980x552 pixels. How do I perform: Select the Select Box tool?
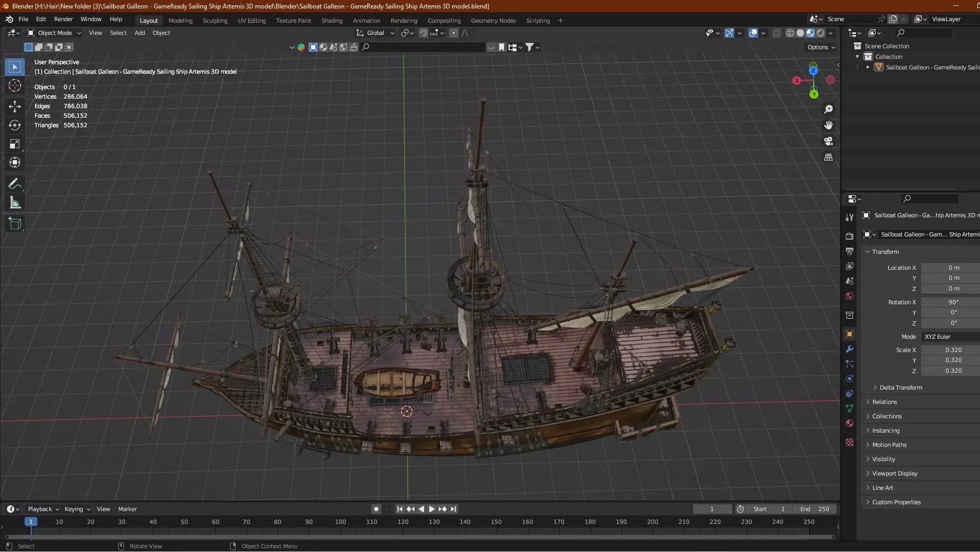click(x=15, y=67)
